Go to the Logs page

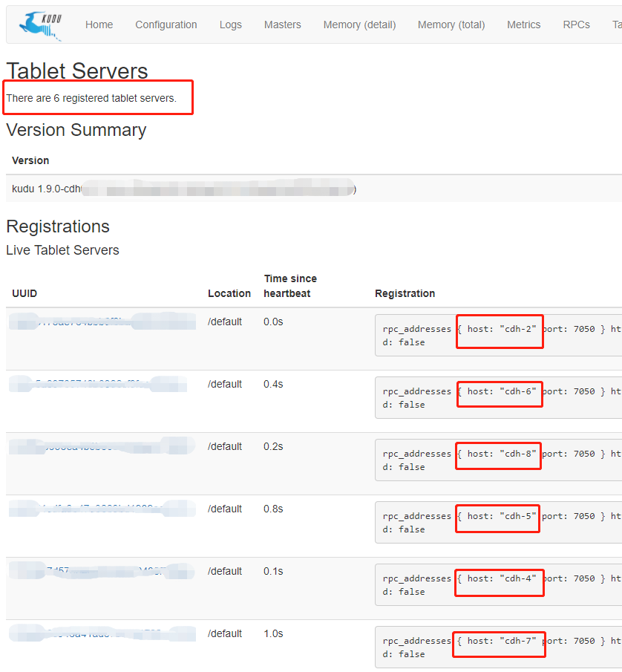click(230, 25)
